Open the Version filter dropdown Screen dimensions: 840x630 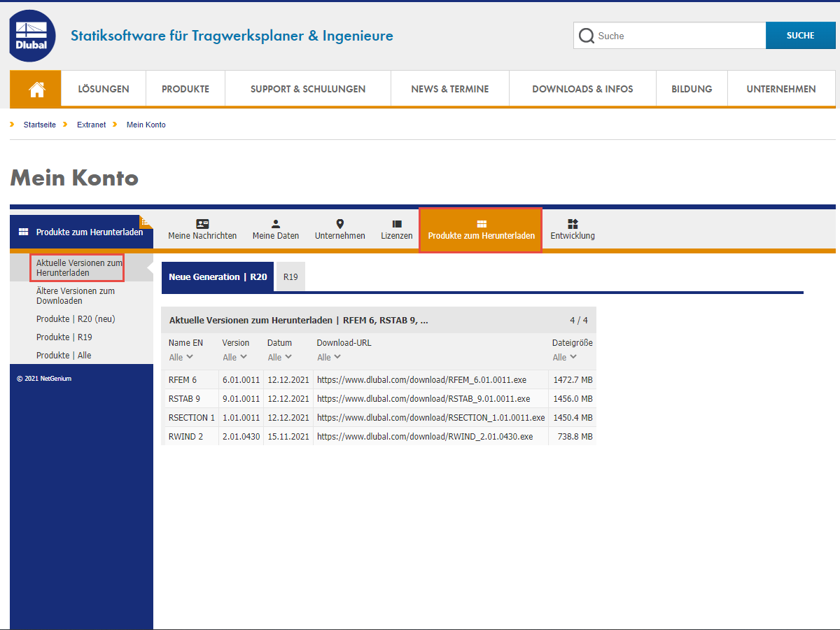tap(234, 357)
